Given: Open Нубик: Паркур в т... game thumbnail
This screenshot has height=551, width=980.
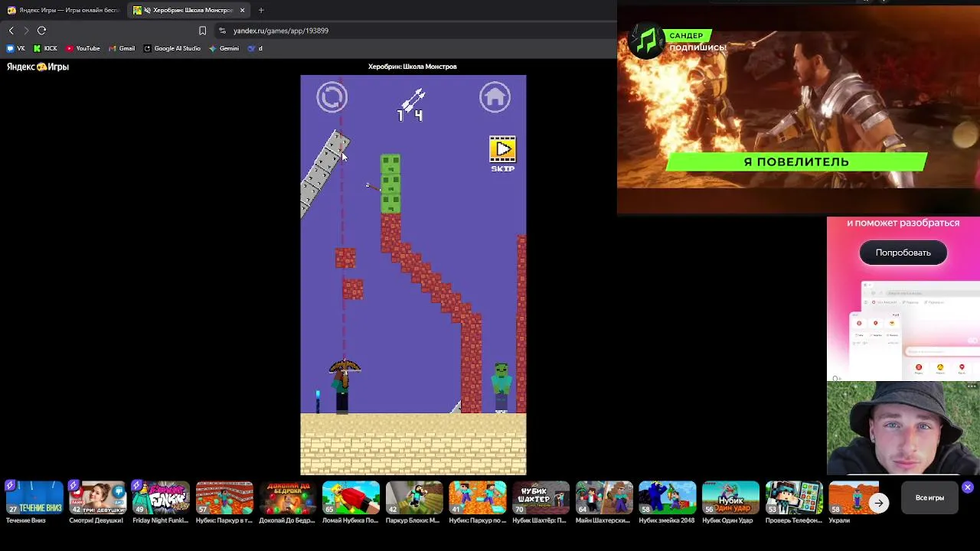Looking at the screenshot, I should coord(224,498).
